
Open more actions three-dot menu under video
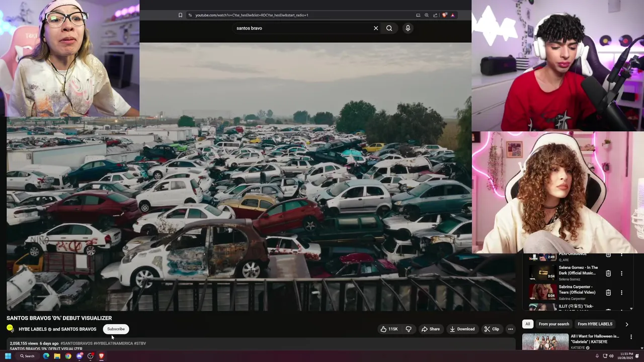510,329
